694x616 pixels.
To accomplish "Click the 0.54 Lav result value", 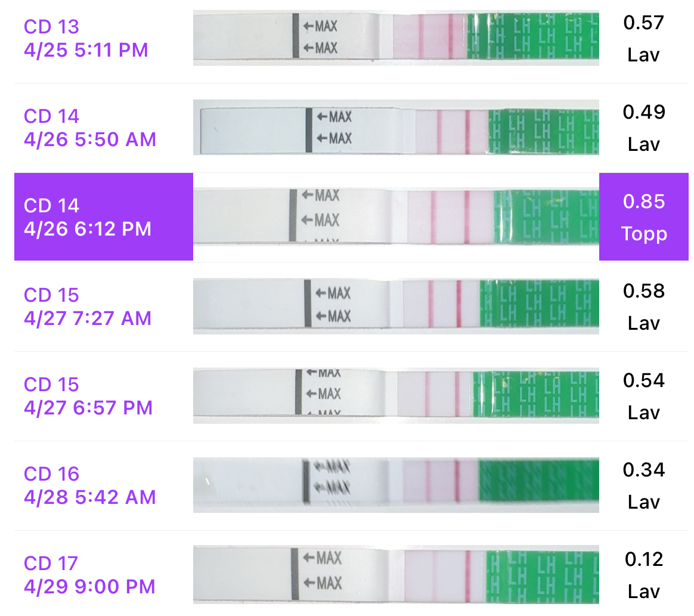I will (643, 397).
